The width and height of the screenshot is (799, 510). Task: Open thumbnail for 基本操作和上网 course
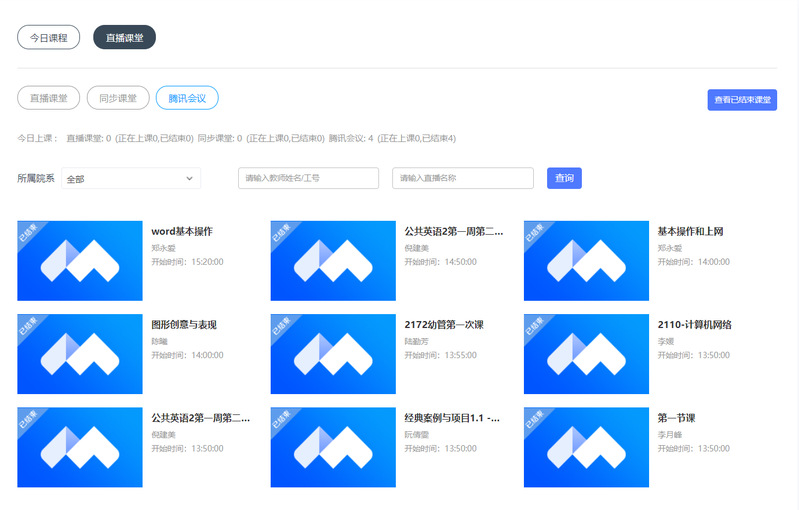tap(586, 261)
